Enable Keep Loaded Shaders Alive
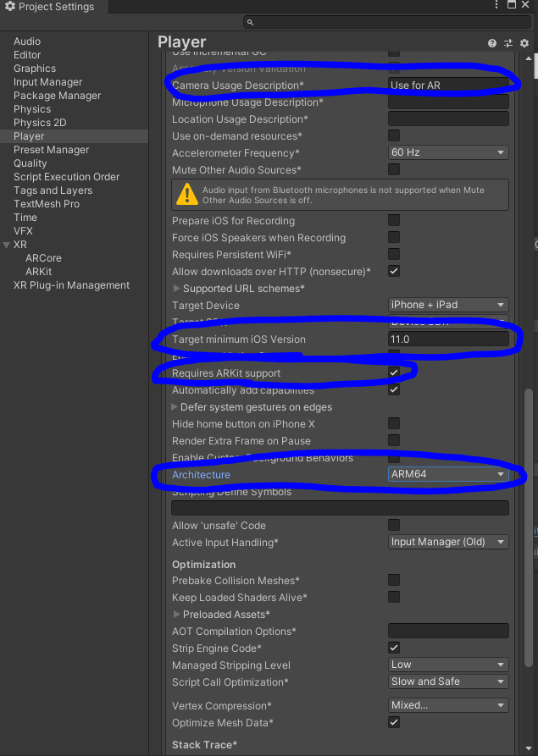Screen dimensions: 538x756 (x=394, y=597)
